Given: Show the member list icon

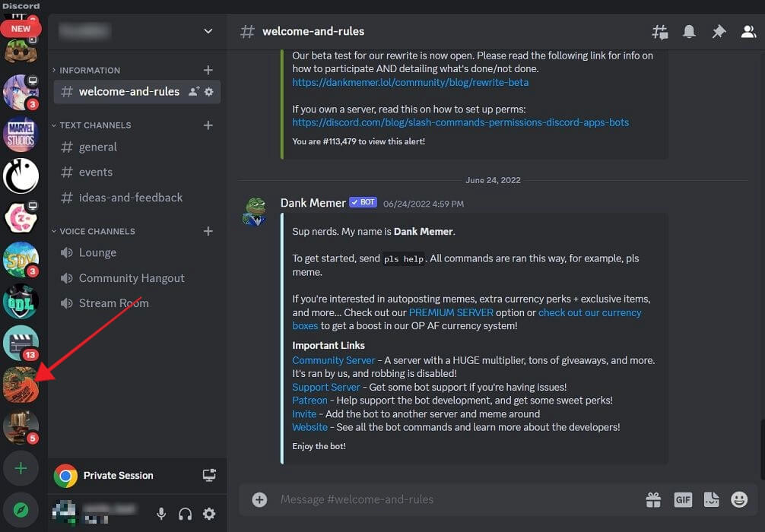Looking at the screenshot, I should click(748, 32).
